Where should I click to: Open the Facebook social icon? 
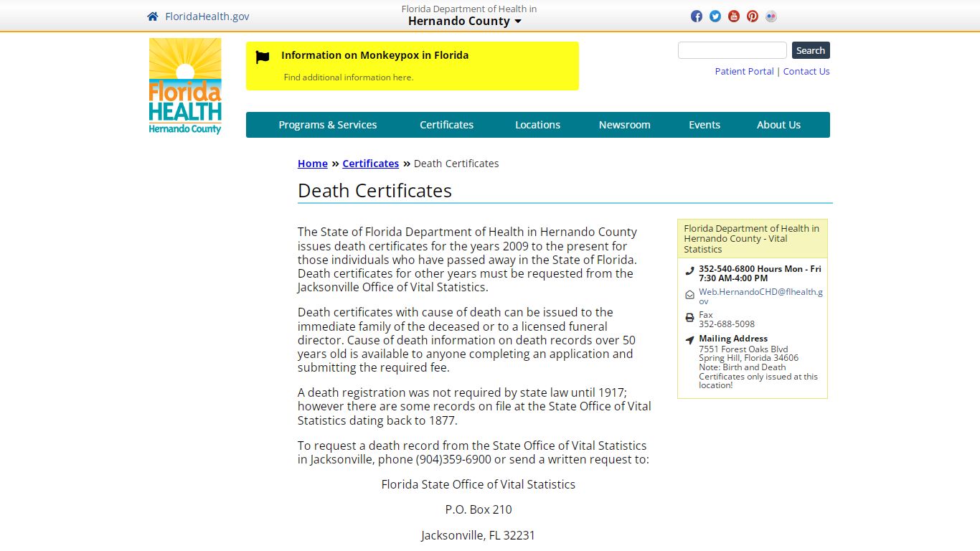click(697, 17)
